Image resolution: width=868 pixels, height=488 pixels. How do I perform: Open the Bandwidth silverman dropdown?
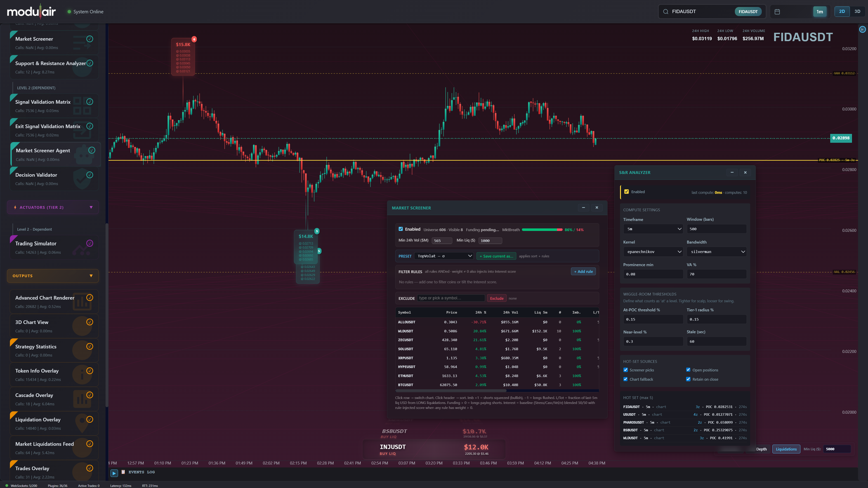click(717, 252)
